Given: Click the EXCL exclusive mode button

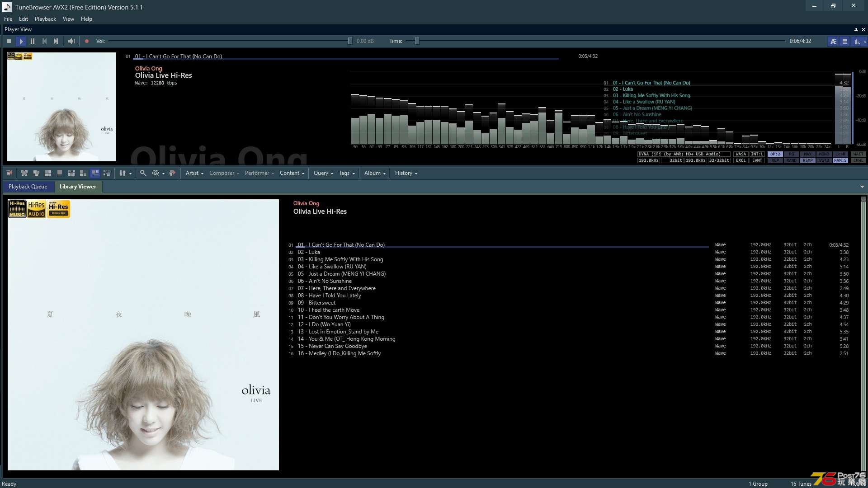Looking at the screenshot, I should (741, 160).
